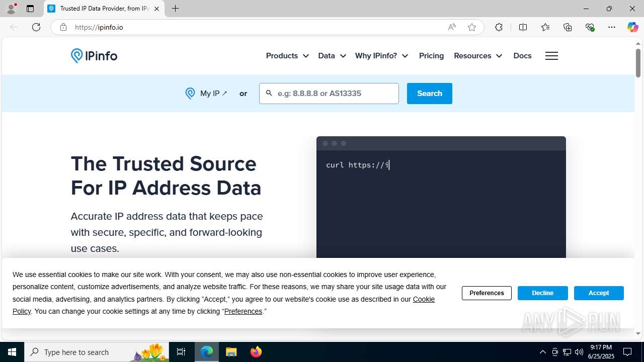Open the Favorites list icon
This screenshot has height=362, width=644.
[545, 27]
